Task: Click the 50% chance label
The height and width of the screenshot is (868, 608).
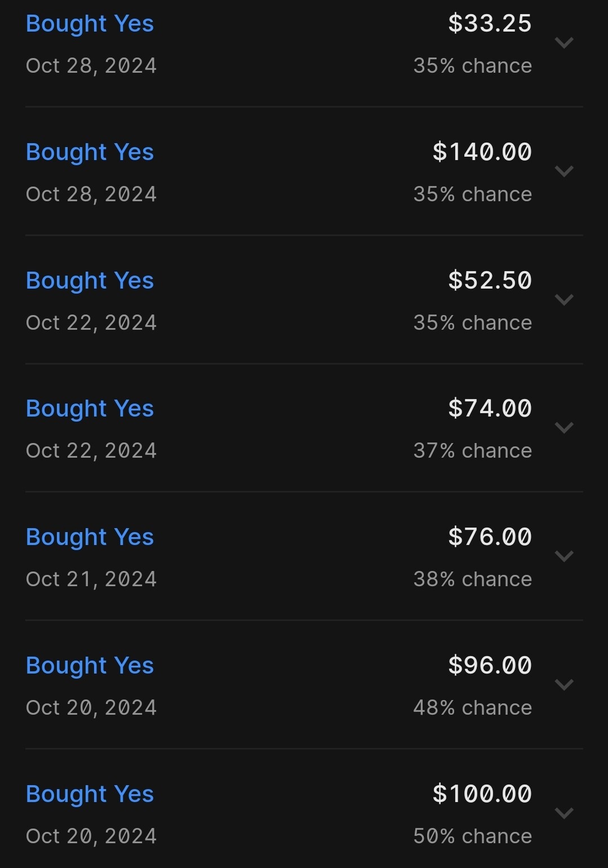Action: click(472, 836)
